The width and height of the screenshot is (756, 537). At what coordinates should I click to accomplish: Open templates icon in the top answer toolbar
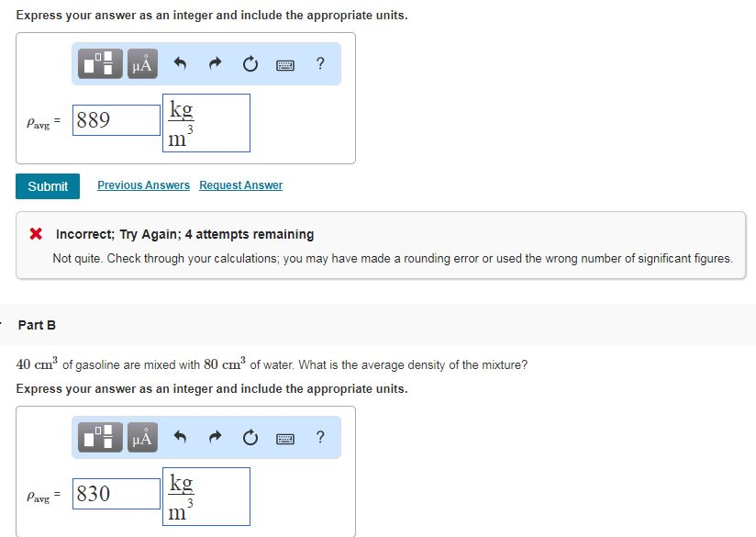[101, 63]
